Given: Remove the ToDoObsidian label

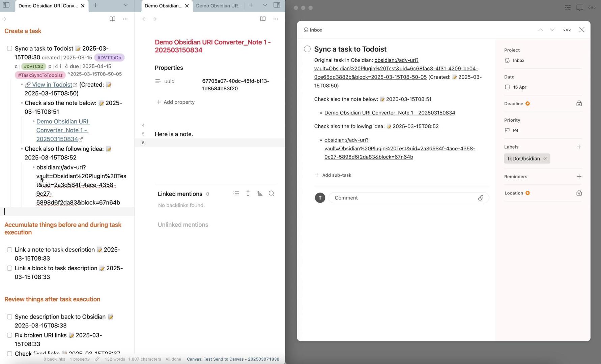Looking at the screenshot, I should click(545, 159).
